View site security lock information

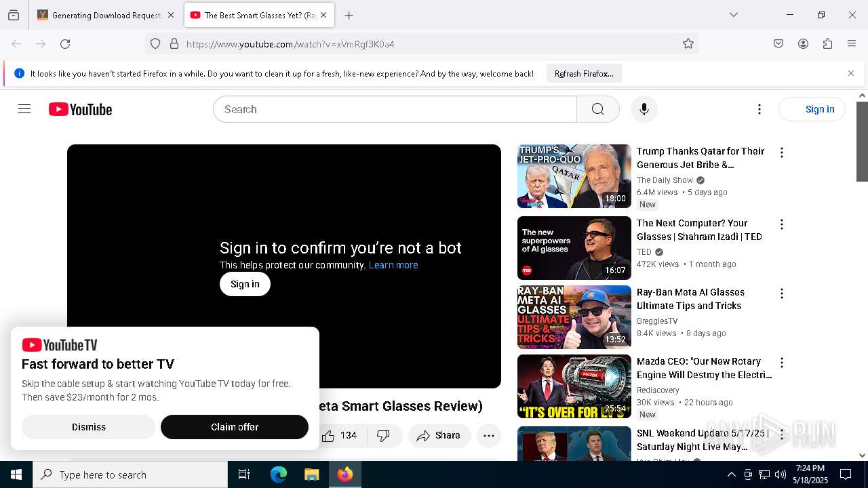[x=174, y=44]
